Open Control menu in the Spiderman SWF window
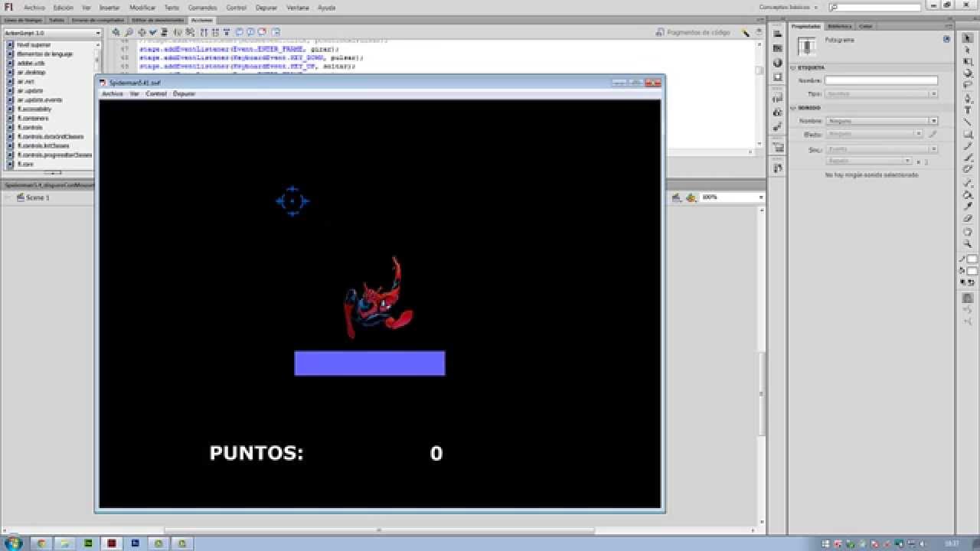The width and height of the screenshot is (980, 551). pyautogui.click(x=156, y=93)
